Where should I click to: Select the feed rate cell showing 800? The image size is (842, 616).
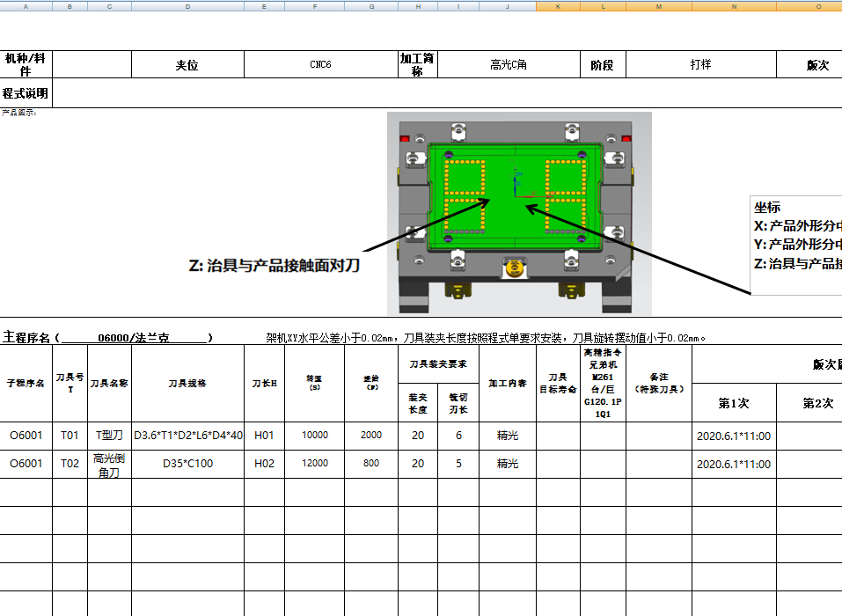tap(370, 464)
